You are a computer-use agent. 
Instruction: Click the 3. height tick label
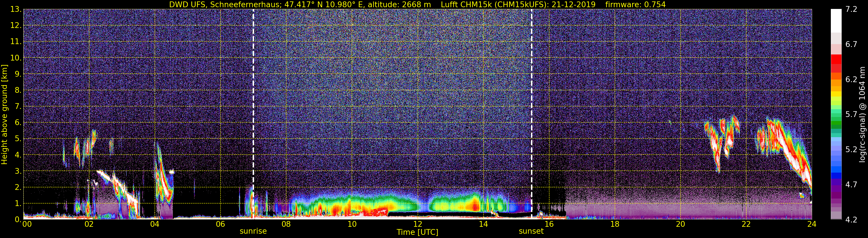(x=18, y=171)
